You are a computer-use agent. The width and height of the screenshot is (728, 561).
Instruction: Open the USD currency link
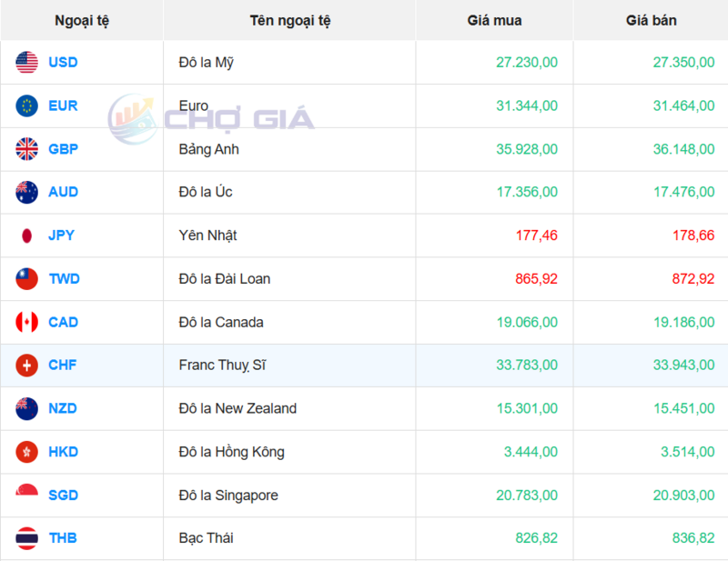point(63,62)
